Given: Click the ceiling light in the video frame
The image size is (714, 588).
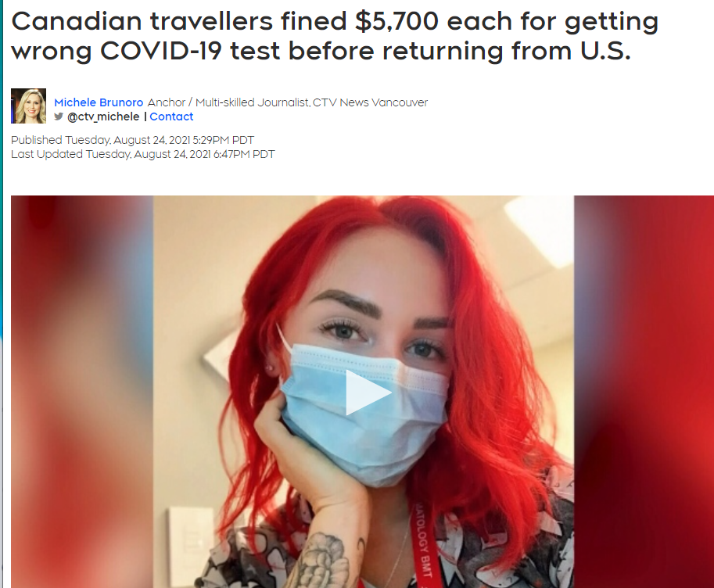Looking at the screenshot, I should coord(539,229).
